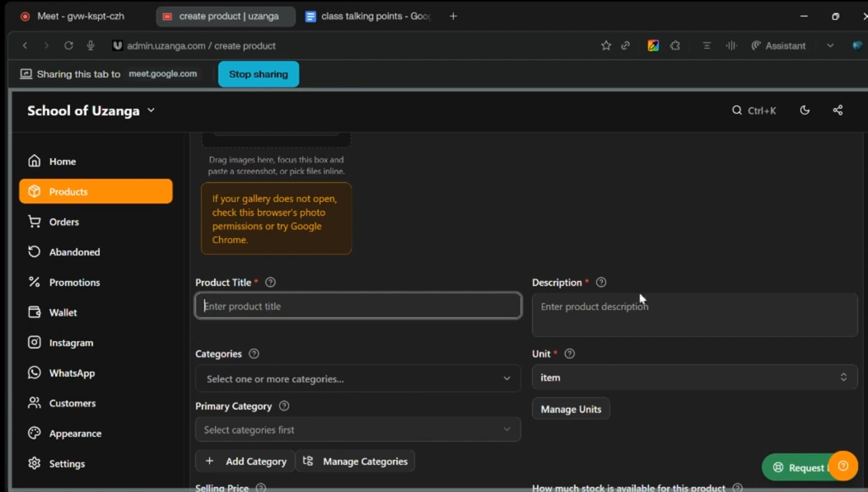Screen dimensions: 868x492
Task: Stop sharing this tab
Action: [x=259, y=74]
